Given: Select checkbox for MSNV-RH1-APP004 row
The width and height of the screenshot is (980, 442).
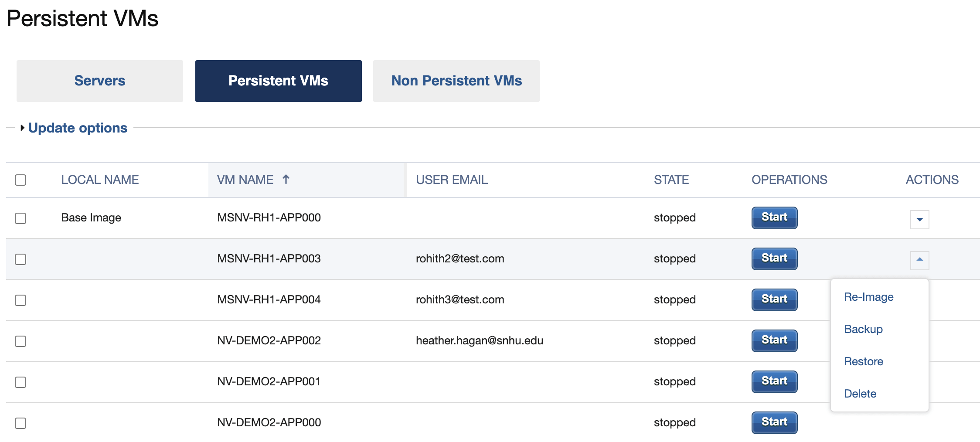Looking at the screenshot, I should [20, 300].
